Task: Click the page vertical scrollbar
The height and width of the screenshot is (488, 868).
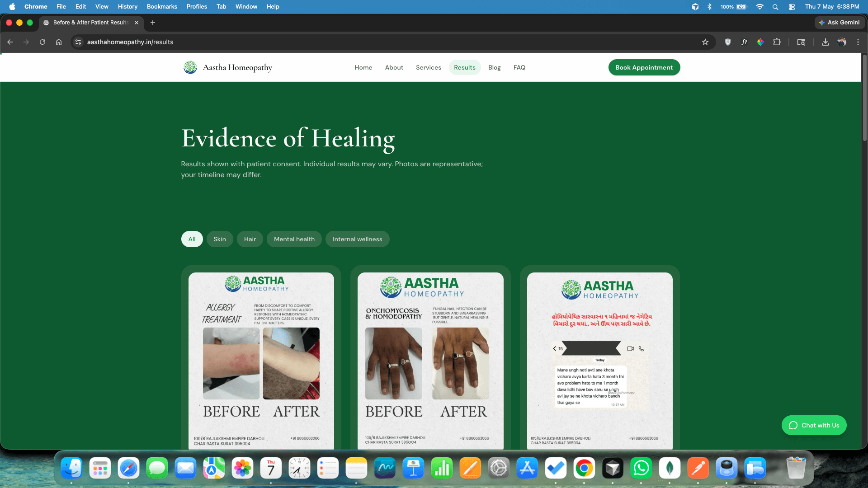Action: [864, 98]
